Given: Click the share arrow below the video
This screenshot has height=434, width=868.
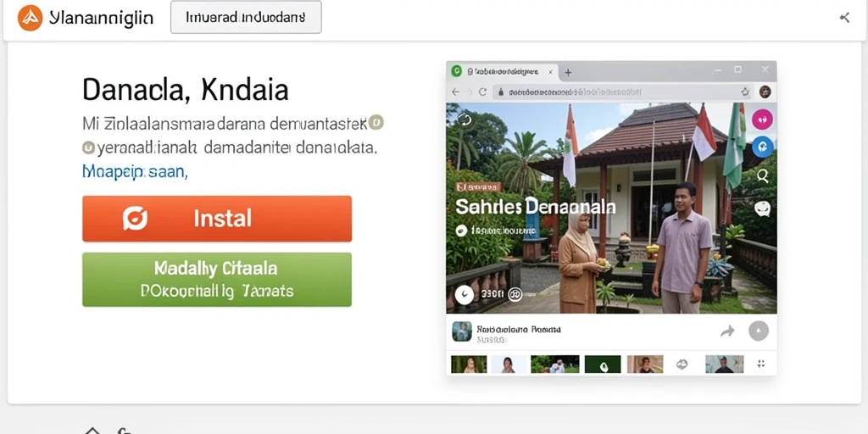Looking at the screenshot, I should (x=726, y=331).
